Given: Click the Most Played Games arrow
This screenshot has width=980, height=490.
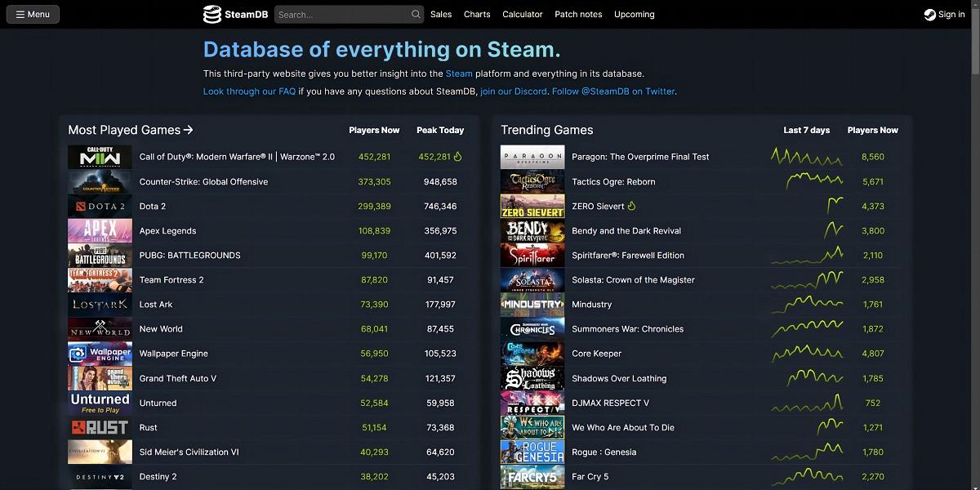Looking at the screenshot, I should pyautogui.click(x=189, y=130).
